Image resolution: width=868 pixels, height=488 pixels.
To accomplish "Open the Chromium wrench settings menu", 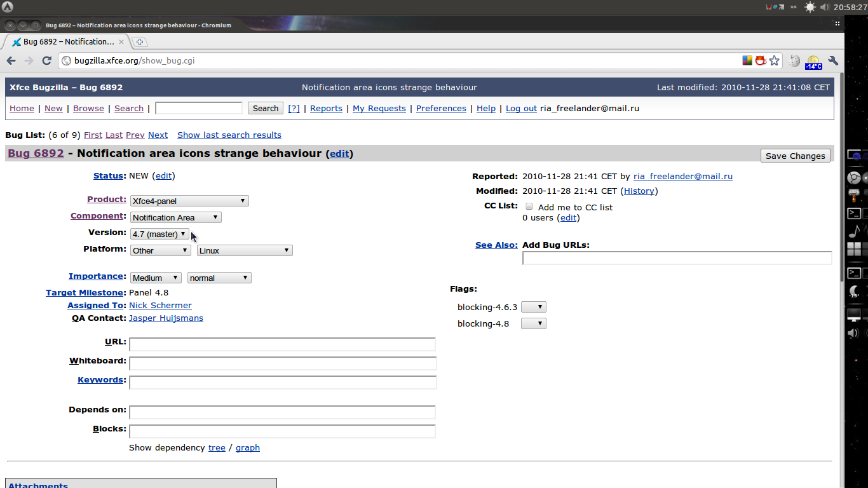I will [833, 61].
